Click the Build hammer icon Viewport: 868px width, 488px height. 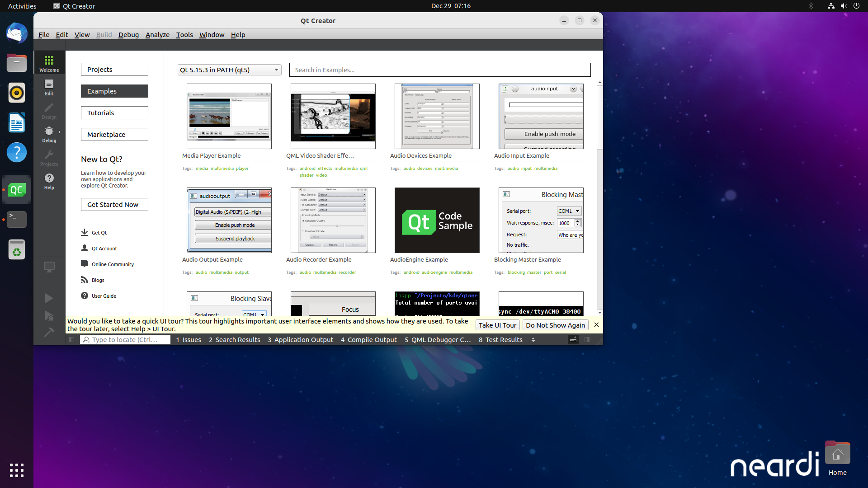(x=49, y=333)
